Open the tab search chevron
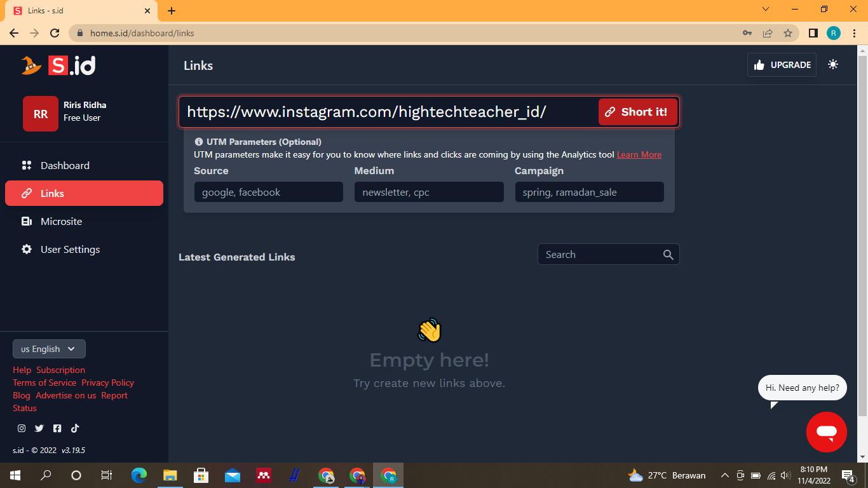868x488 pixels. (766, 10)
